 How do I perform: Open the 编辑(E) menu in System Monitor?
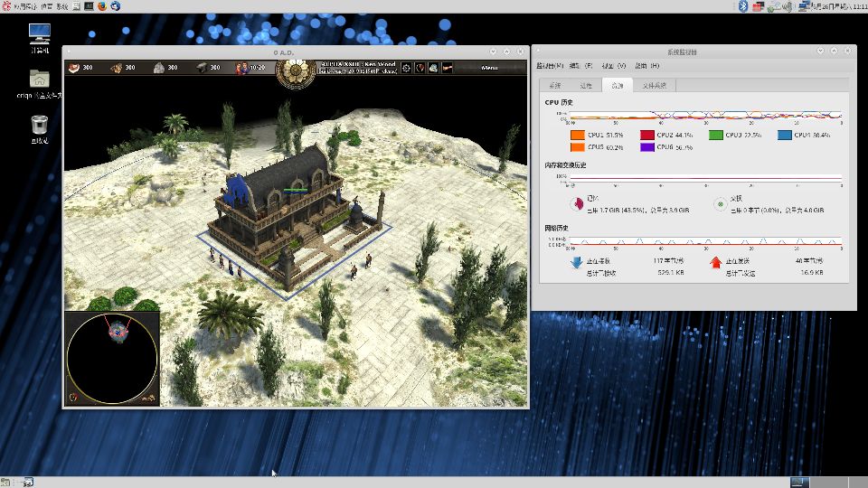580,66
